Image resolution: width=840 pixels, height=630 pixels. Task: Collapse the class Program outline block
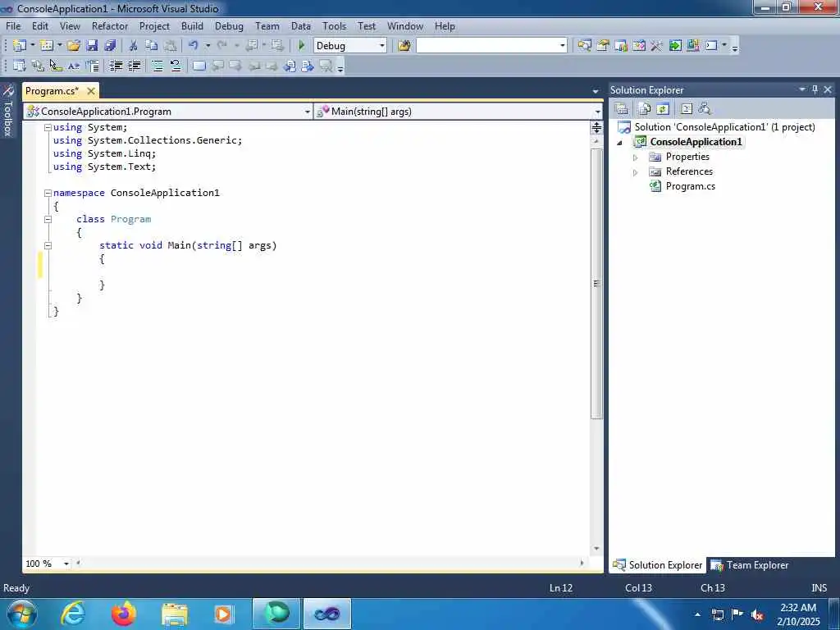click(x=48, y=219)
